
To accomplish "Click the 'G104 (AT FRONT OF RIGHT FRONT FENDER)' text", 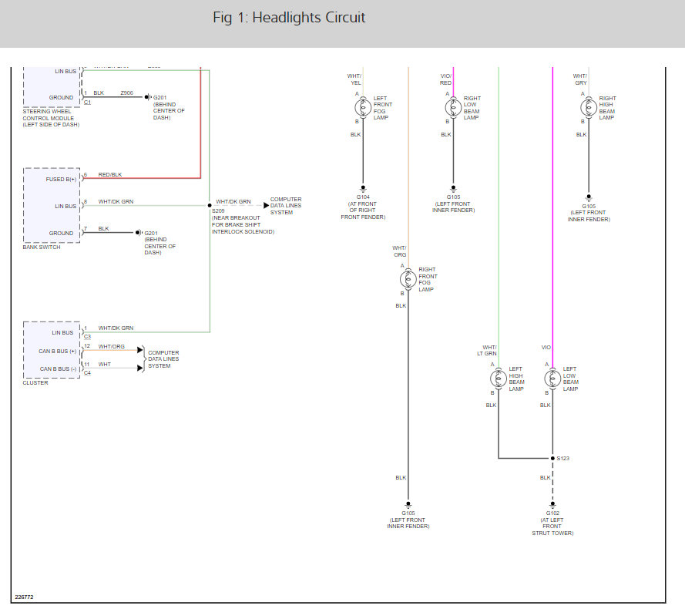I will (363, 207).
